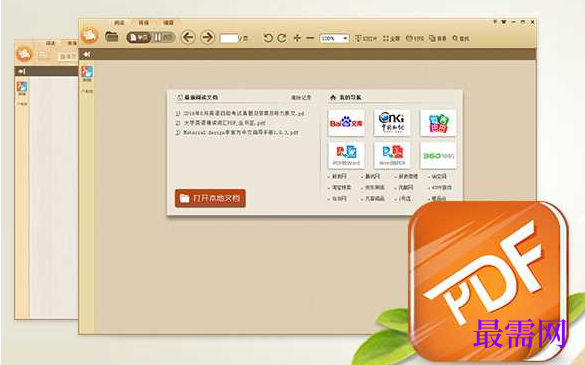Rotate the page clockwise
585x365 pixels.
[x=282, y=38]
